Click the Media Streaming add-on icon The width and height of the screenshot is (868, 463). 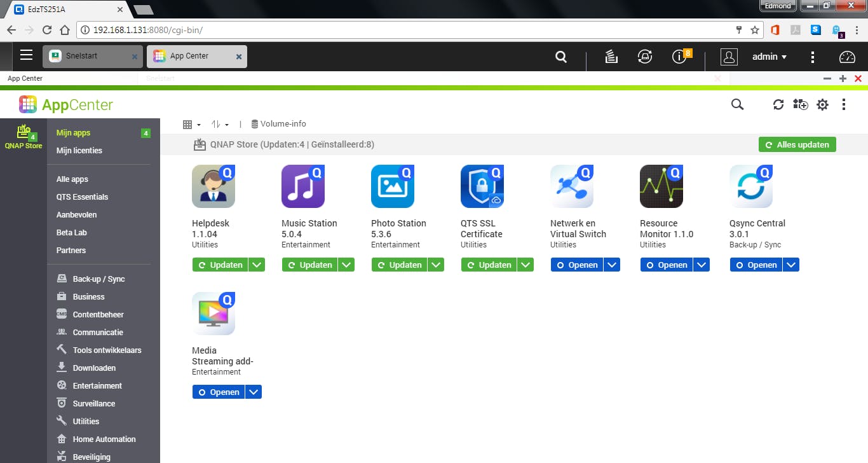tap(214, 314)
